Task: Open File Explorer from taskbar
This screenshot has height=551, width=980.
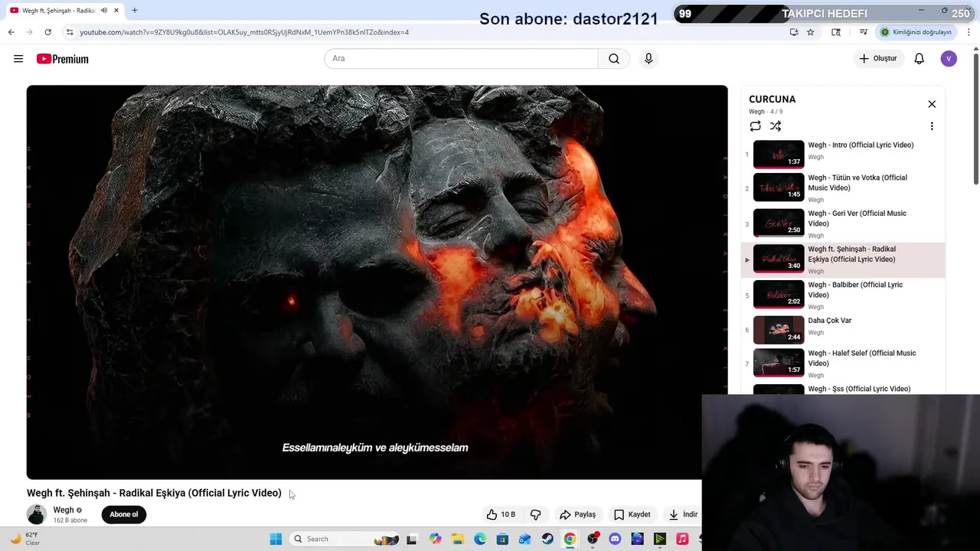Action: click(458, 539)
